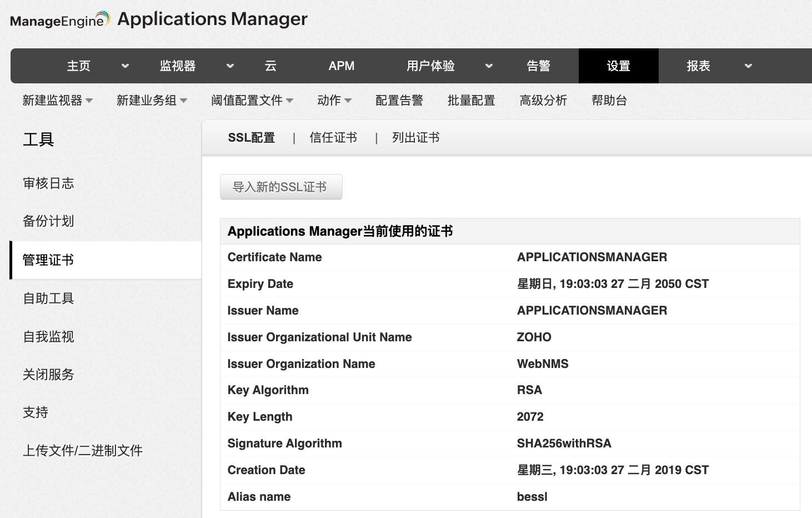Expand the 动作 dropdown menu

pyautogui.click(x=334, y=101)
